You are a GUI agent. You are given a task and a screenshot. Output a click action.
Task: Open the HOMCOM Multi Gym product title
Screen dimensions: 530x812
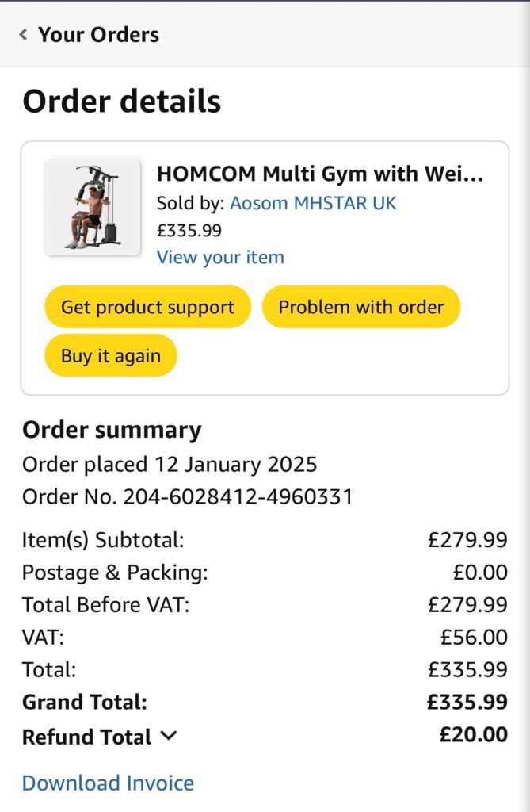[x=320, y=174]
